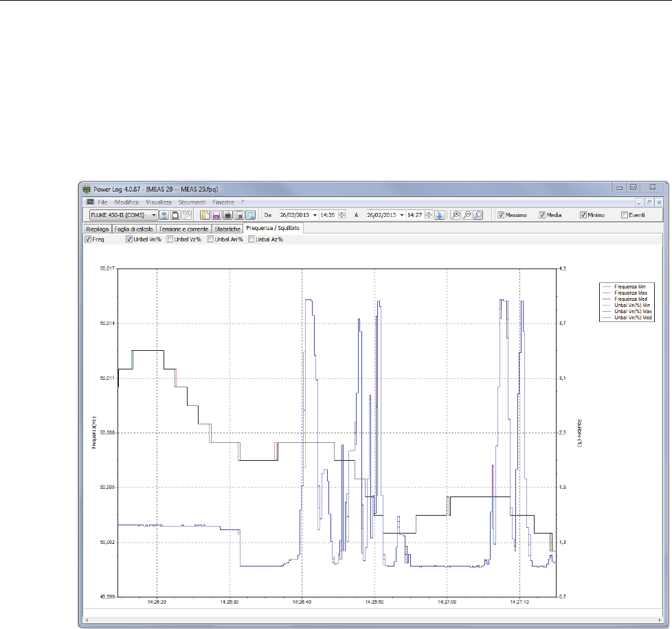Viewport: 672px width, 629px height.
Task: Switch to the Statistiche tab
Action: [227, 229]
